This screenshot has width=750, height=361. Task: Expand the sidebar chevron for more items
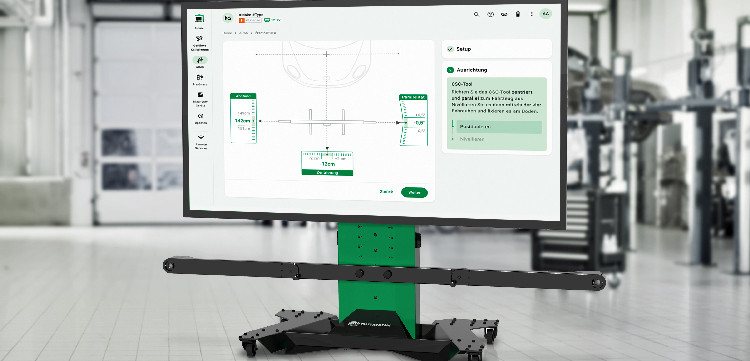[x=200, y=137]
